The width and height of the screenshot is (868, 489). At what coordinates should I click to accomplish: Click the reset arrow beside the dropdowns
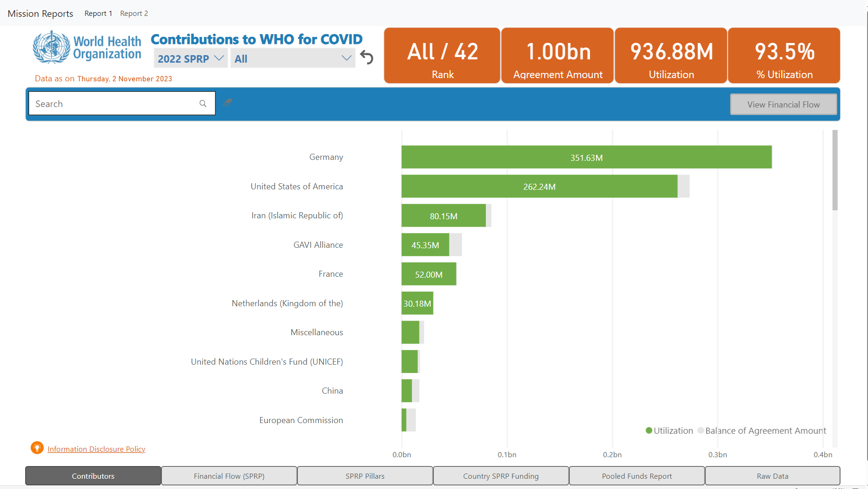click(x=367, y=57)
